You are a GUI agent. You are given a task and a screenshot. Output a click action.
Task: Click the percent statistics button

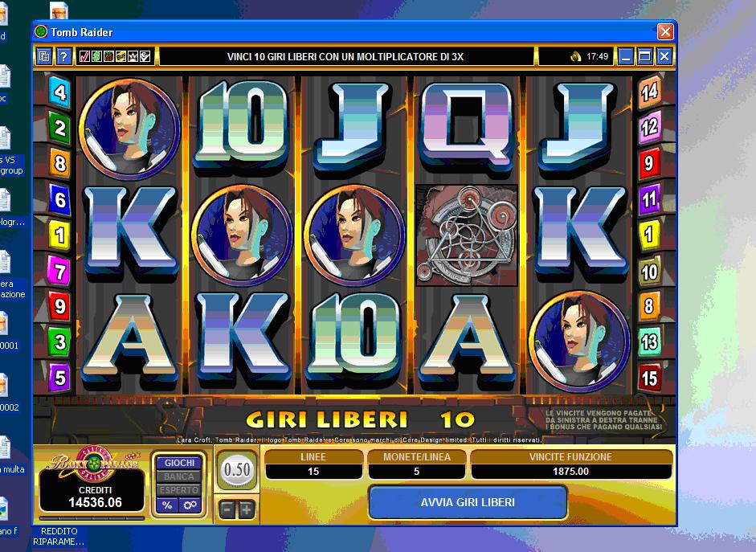167,505
